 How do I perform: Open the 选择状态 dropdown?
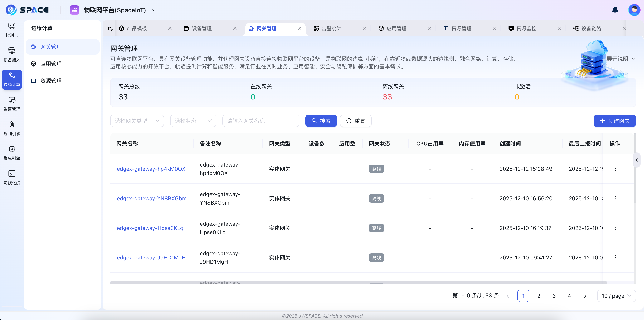click(193, 121)
